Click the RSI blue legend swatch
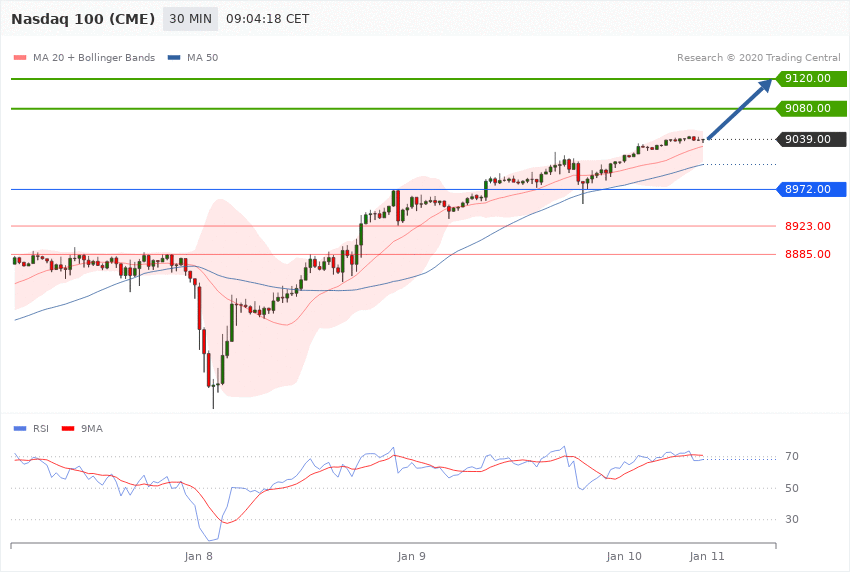Screen dimensions: 850x576 [x=20, y=429]
